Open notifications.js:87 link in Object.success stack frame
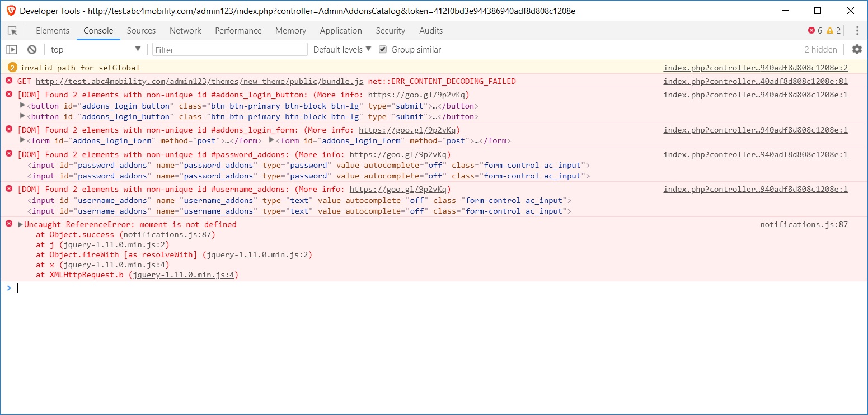The width and height of the screenshot is (868, 415). 167,235
